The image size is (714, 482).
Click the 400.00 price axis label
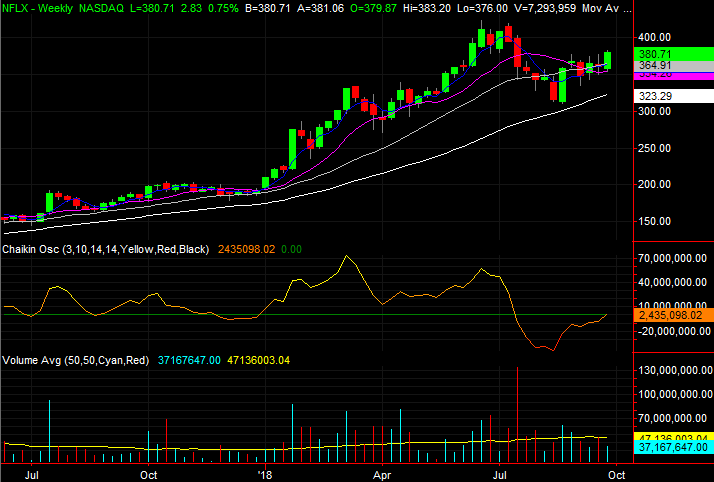tap(654, 37)
